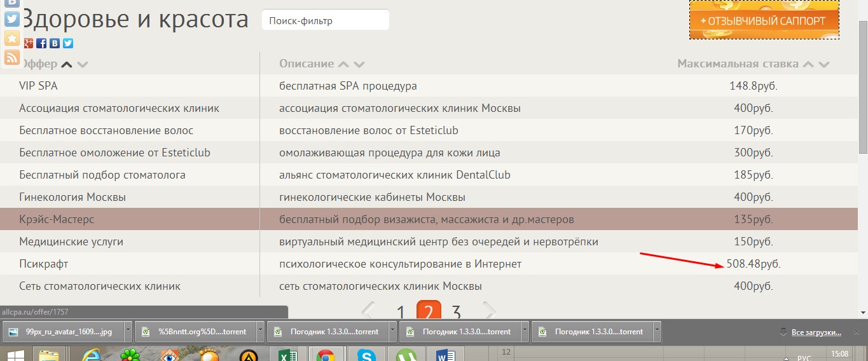Launch Internet Explorer from taskbar
Viewport: 868px width, 361px height.
[x=93, y=354]
